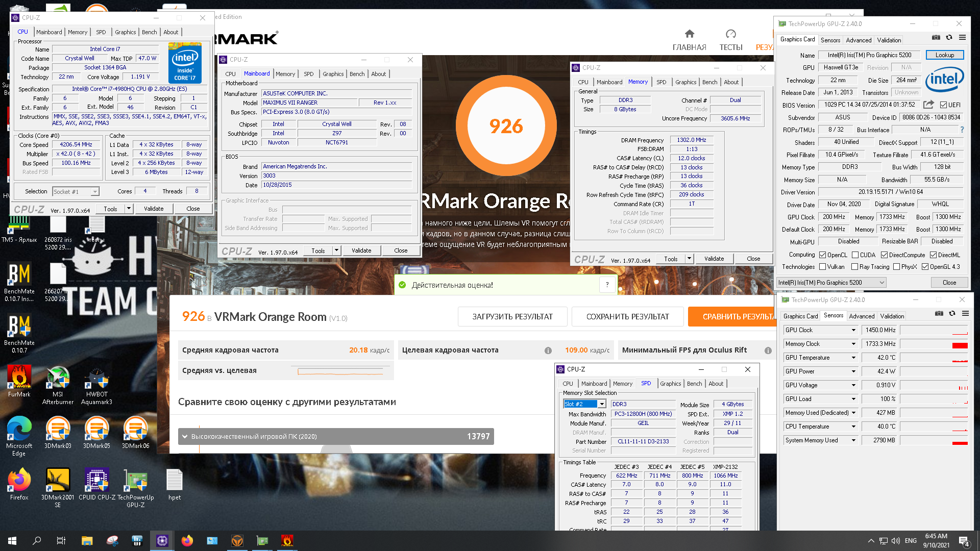The height and width of the screenshot is (551, 980).
Task: Open BenchMate 0.10.7 desktop icon
Action: [19, 334]
